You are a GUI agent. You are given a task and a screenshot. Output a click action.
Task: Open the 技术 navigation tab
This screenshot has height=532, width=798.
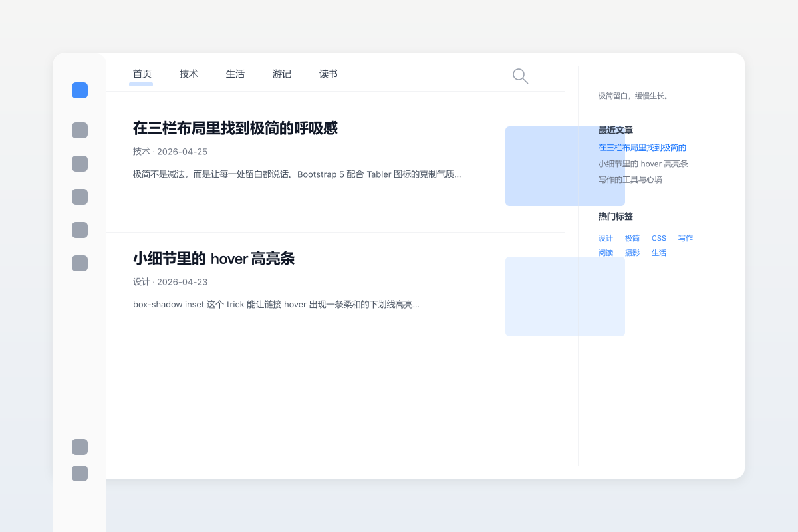pos(189,74)
